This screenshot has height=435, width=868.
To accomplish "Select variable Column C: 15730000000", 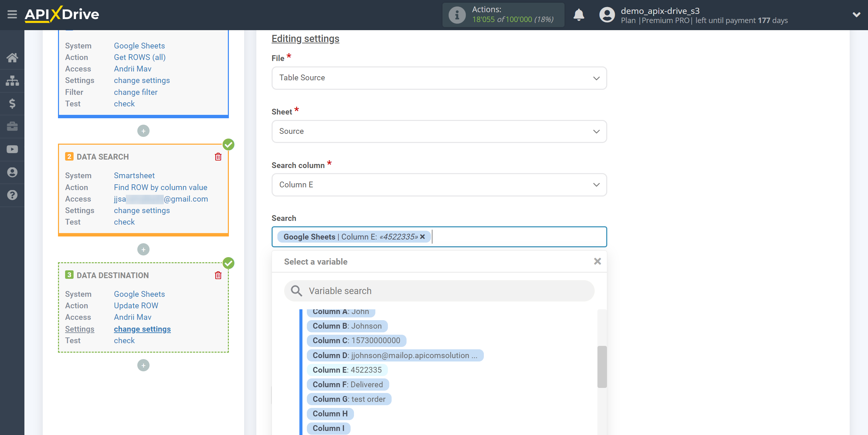I will (x=356, y=340).
